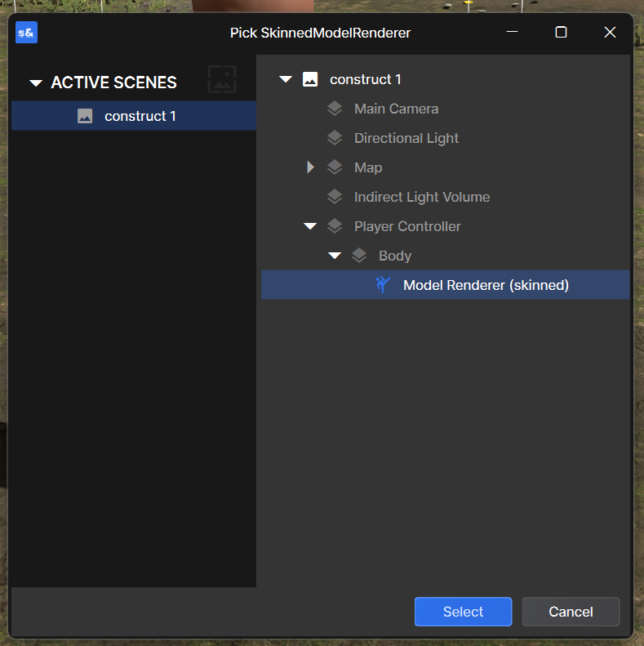This screenshot has height=646, width=644.
Task: Collapse the construct 1 root tree node
Action: (x=286, y=79)
